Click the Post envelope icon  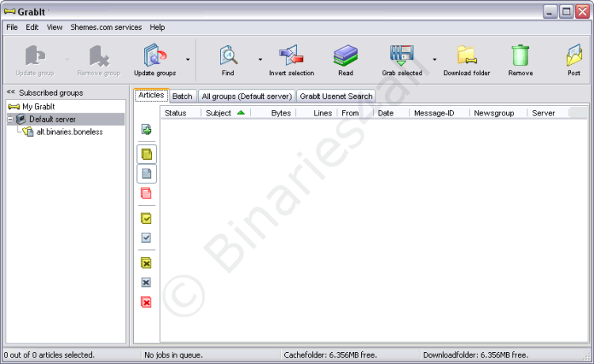(x=574, y=55)
